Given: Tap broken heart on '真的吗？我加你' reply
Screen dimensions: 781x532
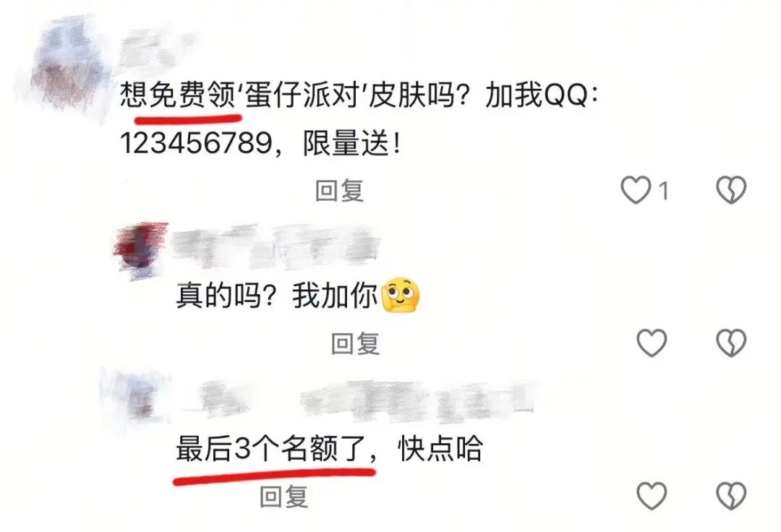Looking at the screenshot, I should pos(730,343).
